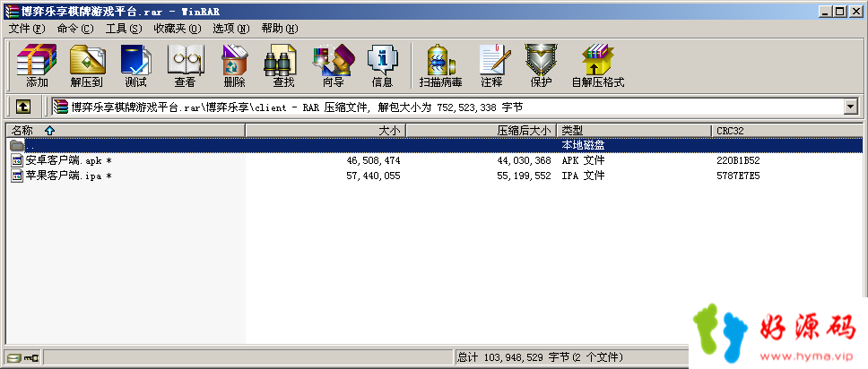The width and height of the screenshot is (868, 369).
Task: Open the 收藏夹(O) menu
Action: coord(178,29)
